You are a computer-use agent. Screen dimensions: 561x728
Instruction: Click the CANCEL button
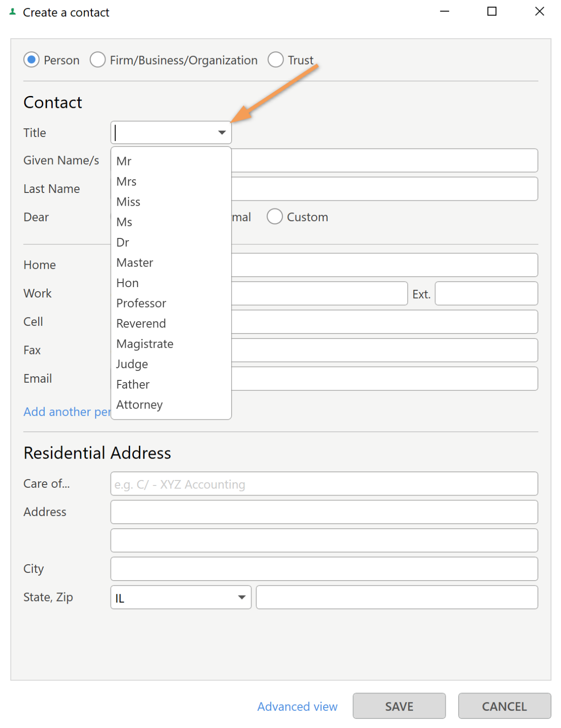click(504, 706)
